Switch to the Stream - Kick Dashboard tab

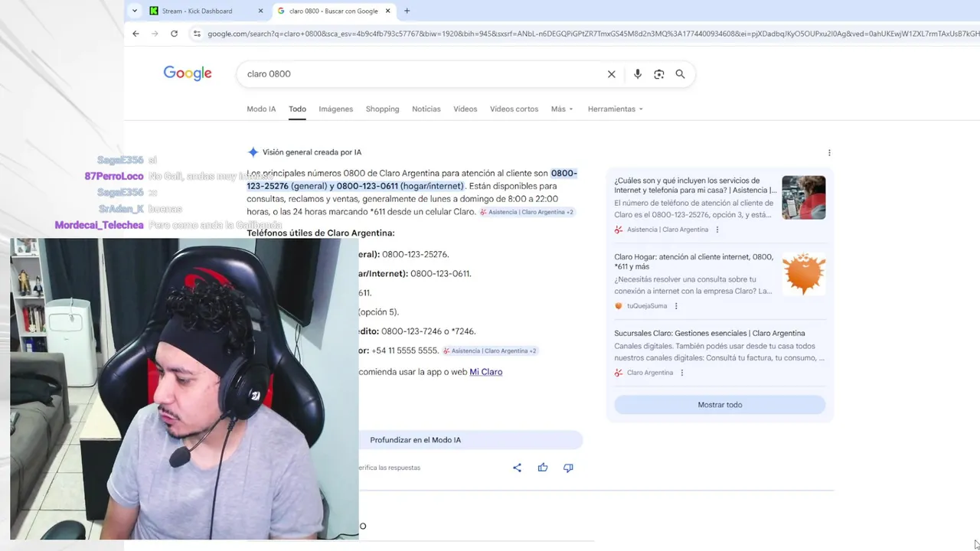click(x=197, y=11)
